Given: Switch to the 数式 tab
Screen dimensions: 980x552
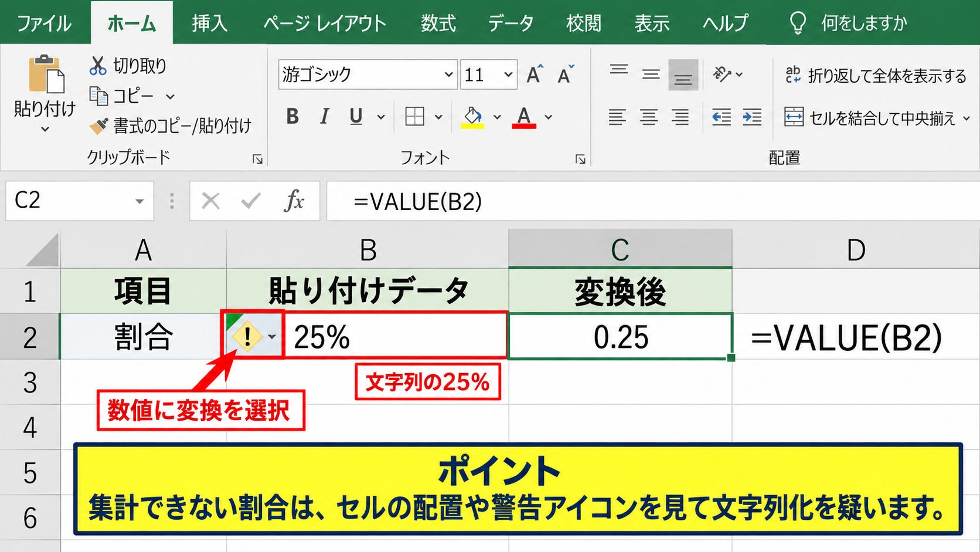Looking at the screenshot, I should pyautogui.click(x=438, y=23).
